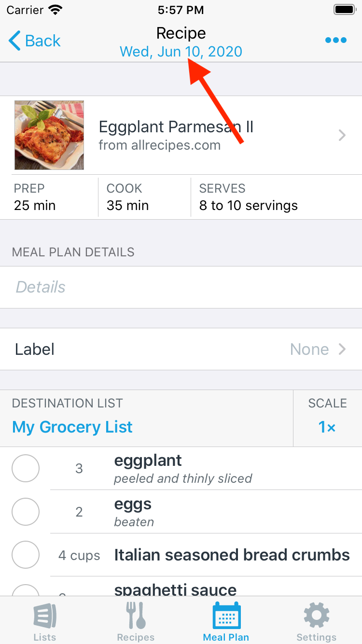362x644 pixels.
Task: Check the eggplant ingredient circle
Action: [26, 468]
